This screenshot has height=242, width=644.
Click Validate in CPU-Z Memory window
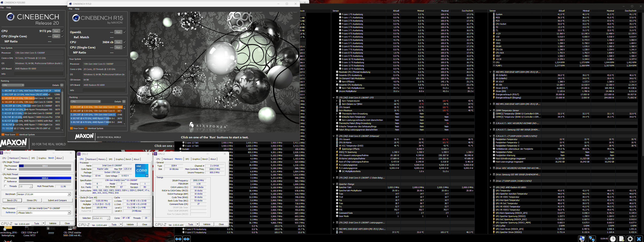tap(207, 224)
